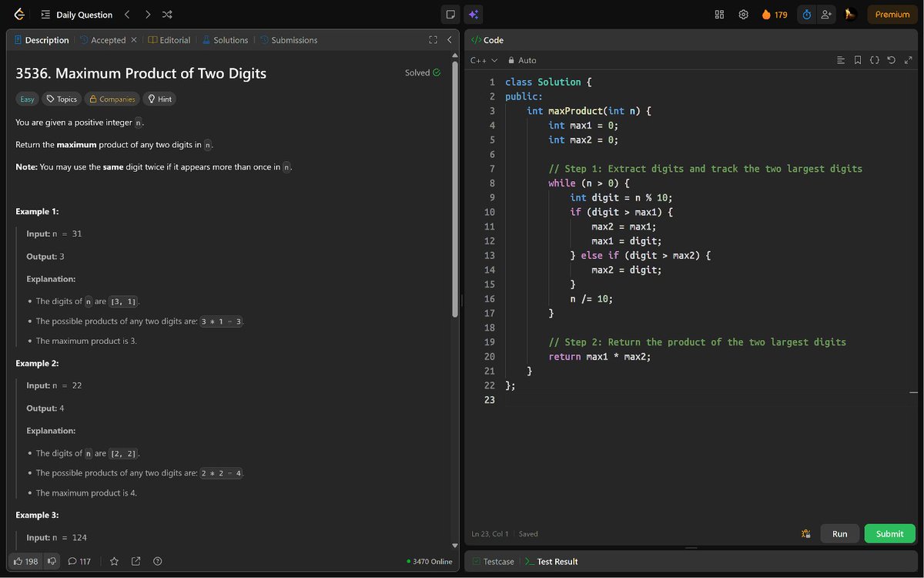924x578 pixels.
Task: Open the layout grid icon
Action: 719,15
